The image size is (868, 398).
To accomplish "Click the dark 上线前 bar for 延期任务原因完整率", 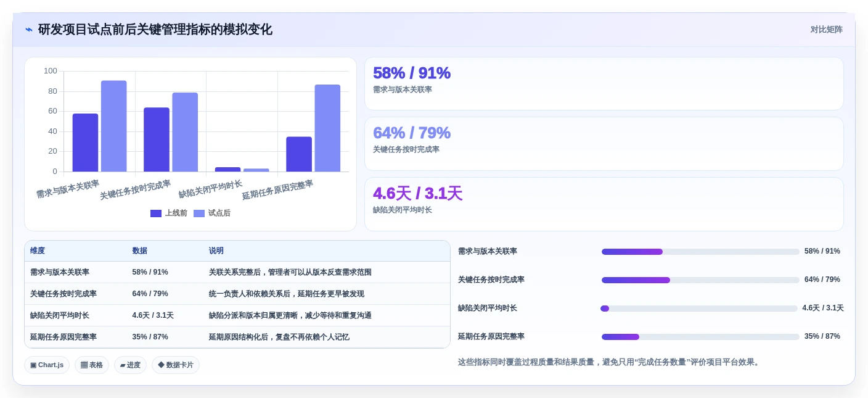I will tap(299, 154).
